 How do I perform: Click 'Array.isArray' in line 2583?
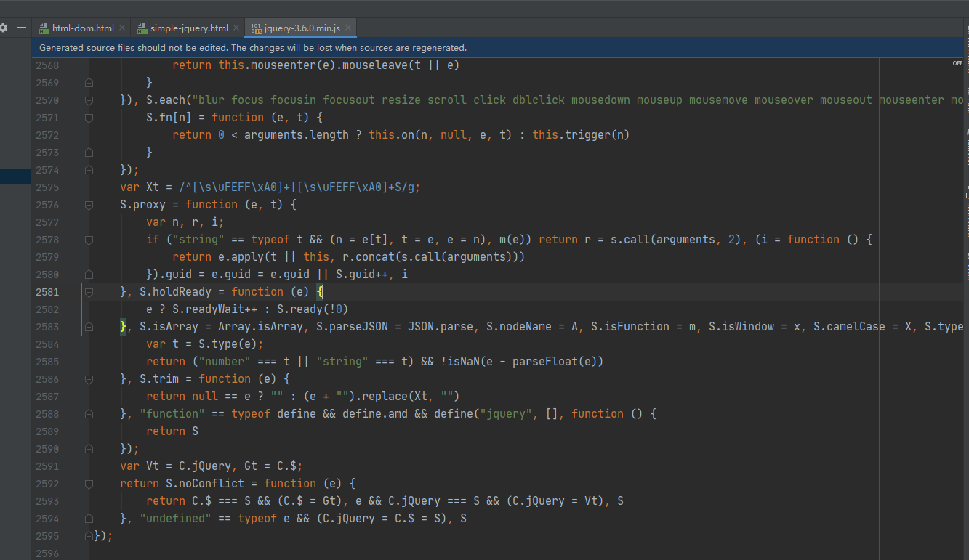[260, 327]
